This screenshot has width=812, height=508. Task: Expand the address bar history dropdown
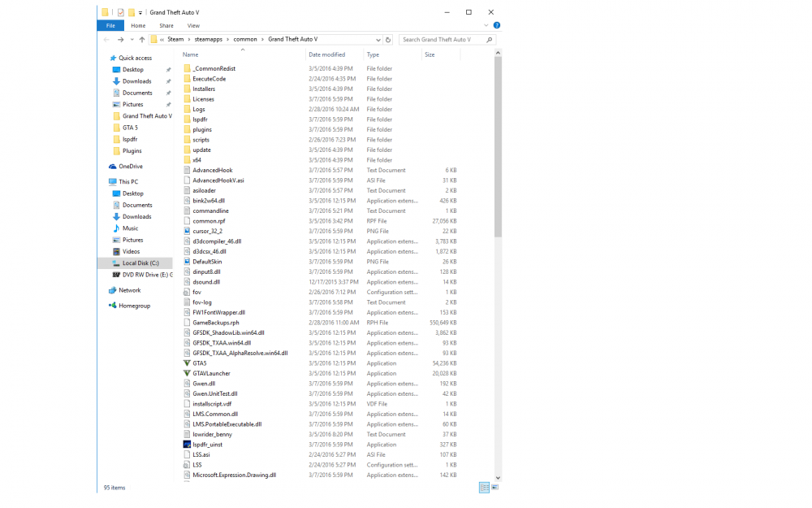378,39
